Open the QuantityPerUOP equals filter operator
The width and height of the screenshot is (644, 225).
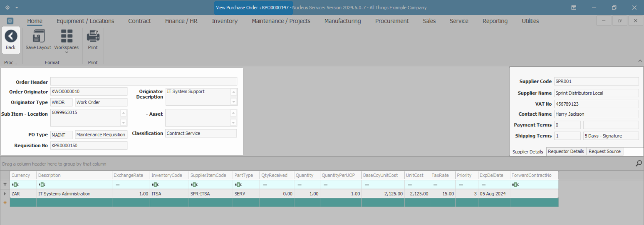pos(325,184)
